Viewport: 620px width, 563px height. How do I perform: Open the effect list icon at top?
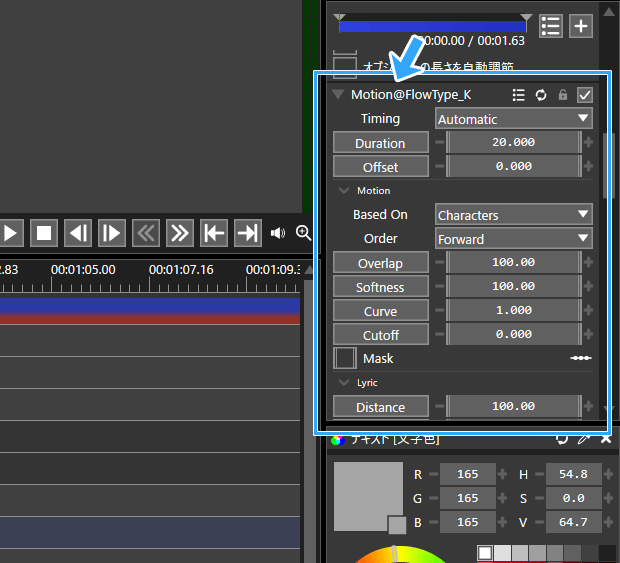pos(551,26)
